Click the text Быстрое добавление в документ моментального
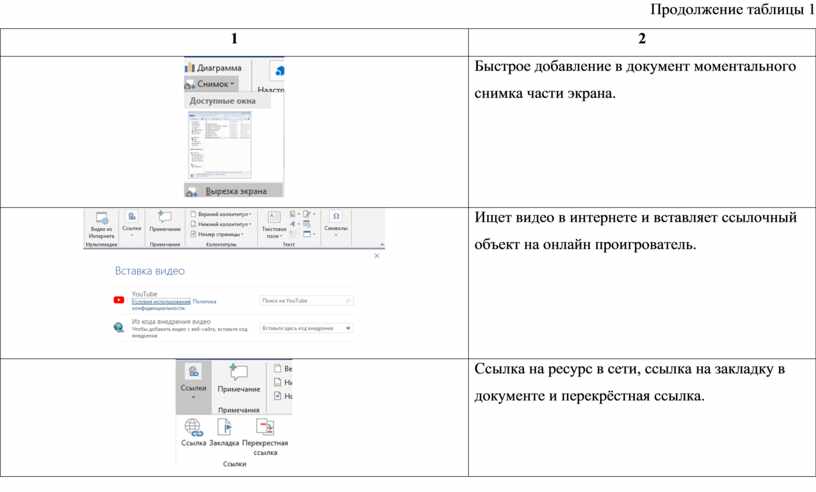816x492 pixels. pos(635,67)
